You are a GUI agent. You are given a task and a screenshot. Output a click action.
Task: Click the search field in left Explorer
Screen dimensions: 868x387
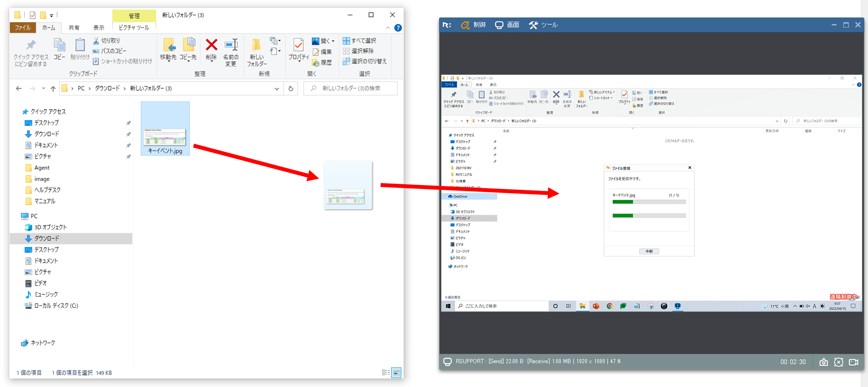point(350,89)
